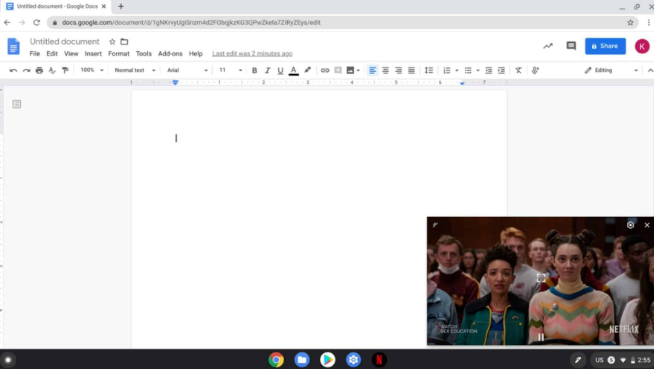Undo the last action in toolbar
Screen dimensions: 654x369
coord(13,70)
